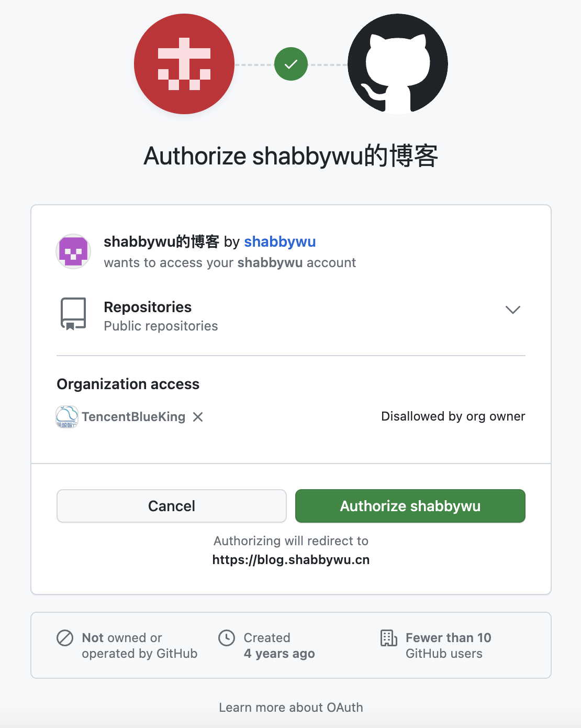Click the https://blog.shabbywu.cn redirect URL

pos(290,559)
